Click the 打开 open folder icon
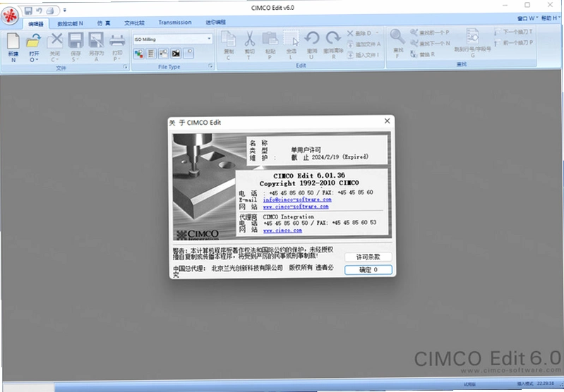This screenshot has width=564, height=392. pos(34,41)
